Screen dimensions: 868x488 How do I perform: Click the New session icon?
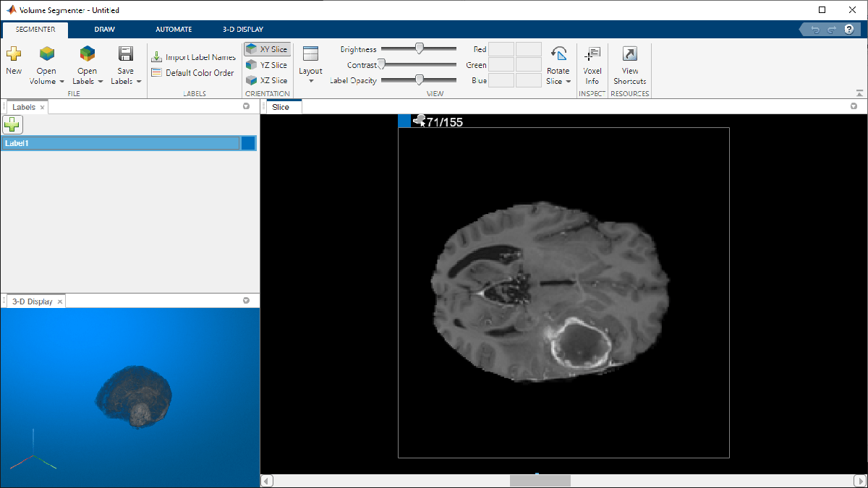click(14, 53)
